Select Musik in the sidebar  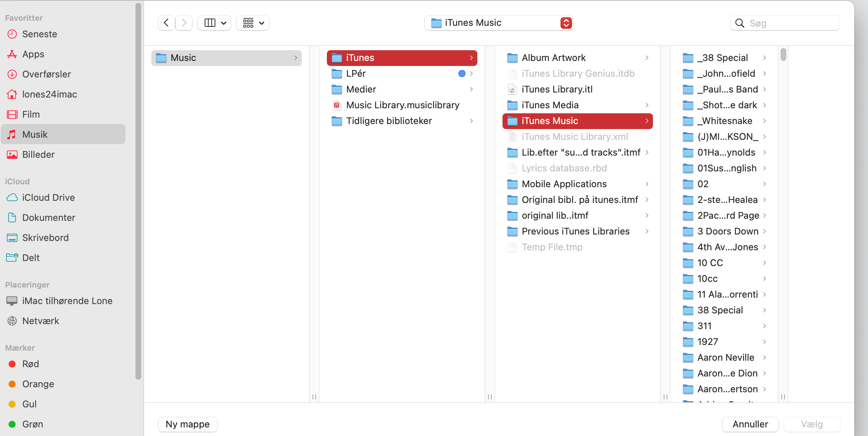point(63,134)
